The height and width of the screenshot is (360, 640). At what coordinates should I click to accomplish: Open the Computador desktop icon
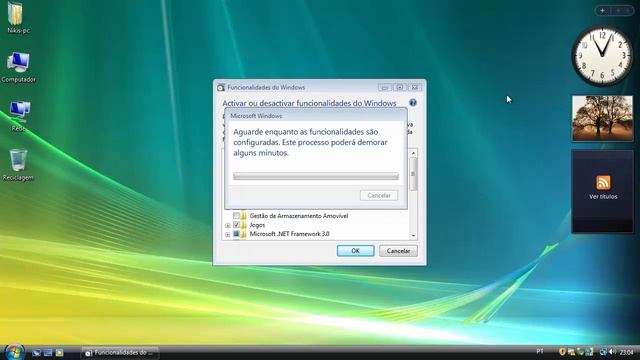pyautogui.click(x=18, y=67)
